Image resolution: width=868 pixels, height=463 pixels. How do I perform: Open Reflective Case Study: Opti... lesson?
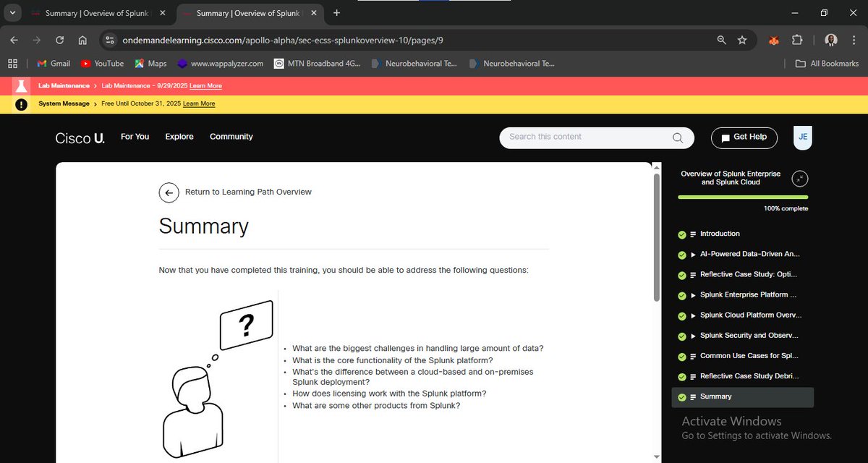[749, 275]
